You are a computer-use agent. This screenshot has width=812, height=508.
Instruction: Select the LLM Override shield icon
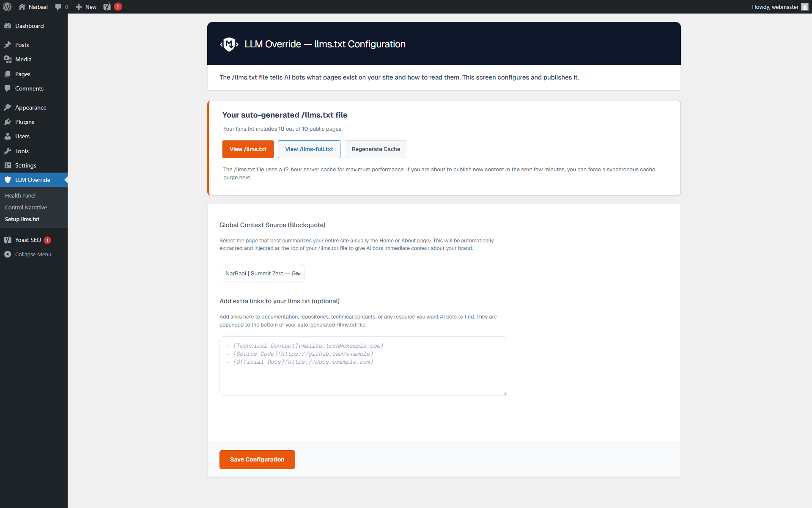[8, 179]
